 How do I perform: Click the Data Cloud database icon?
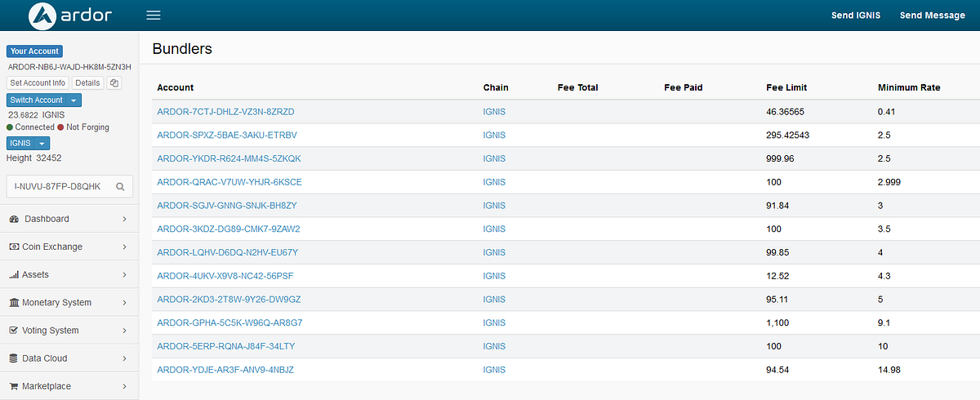pos(14,358)
